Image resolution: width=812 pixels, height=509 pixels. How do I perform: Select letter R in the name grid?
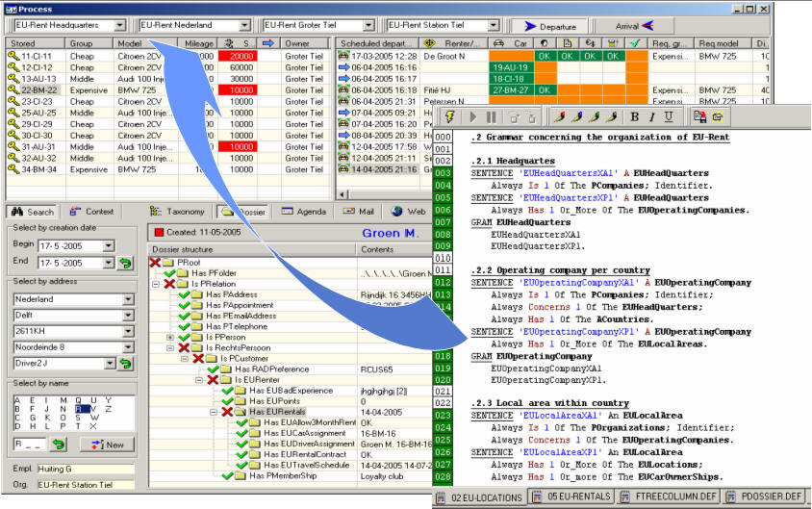click(x=79, y=408)
